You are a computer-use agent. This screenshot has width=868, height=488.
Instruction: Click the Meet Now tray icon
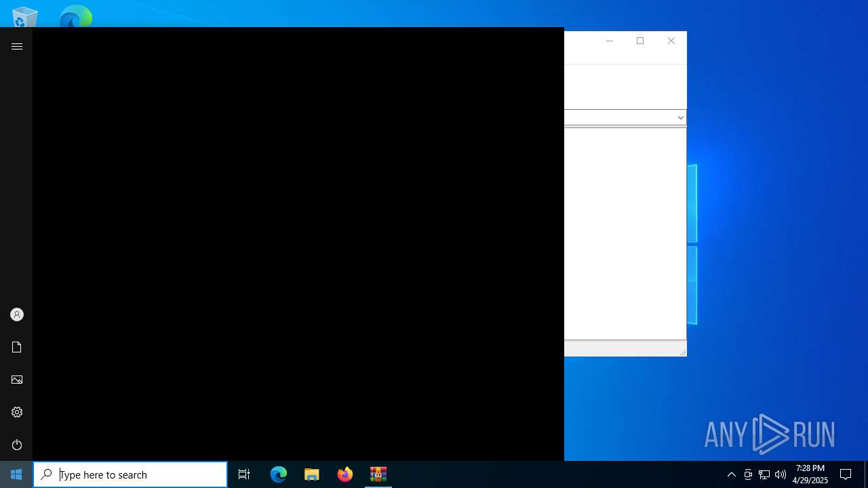(x=748, y=474)
